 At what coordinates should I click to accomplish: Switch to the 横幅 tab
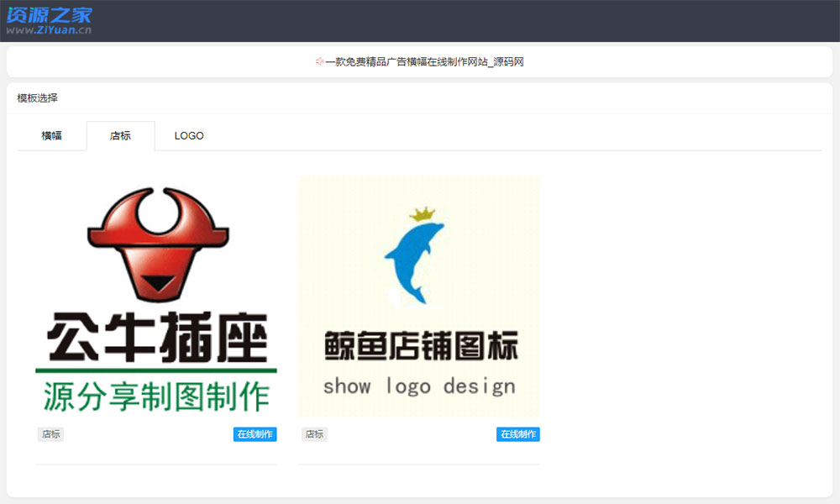point(50,135)
